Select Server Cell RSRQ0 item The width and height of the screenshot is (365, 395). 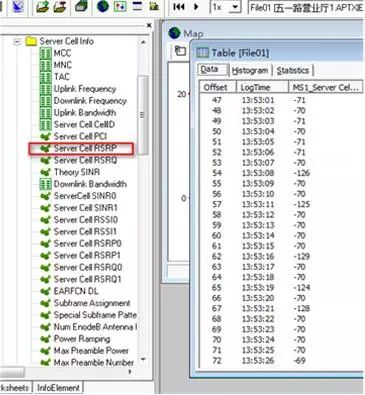tap(88, 267)
